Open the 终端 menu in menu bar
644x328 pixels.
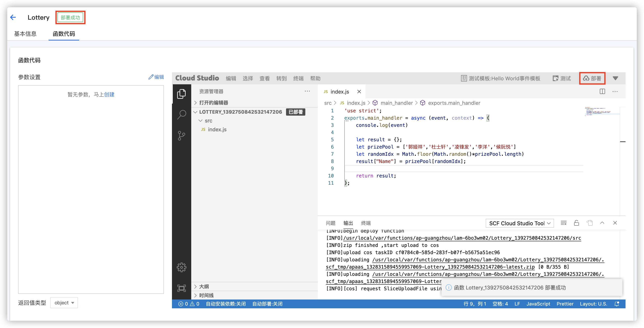pos(298,78)
